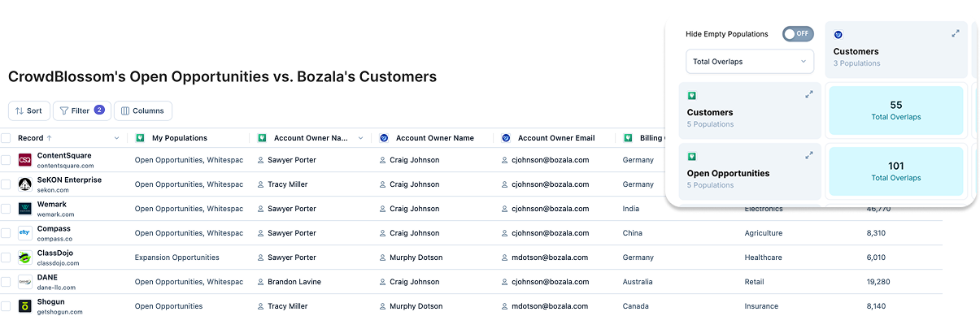980x316 pixels.
Task: Toggle the Hide Empty Populations switch
Action: (x=798, y=34)
